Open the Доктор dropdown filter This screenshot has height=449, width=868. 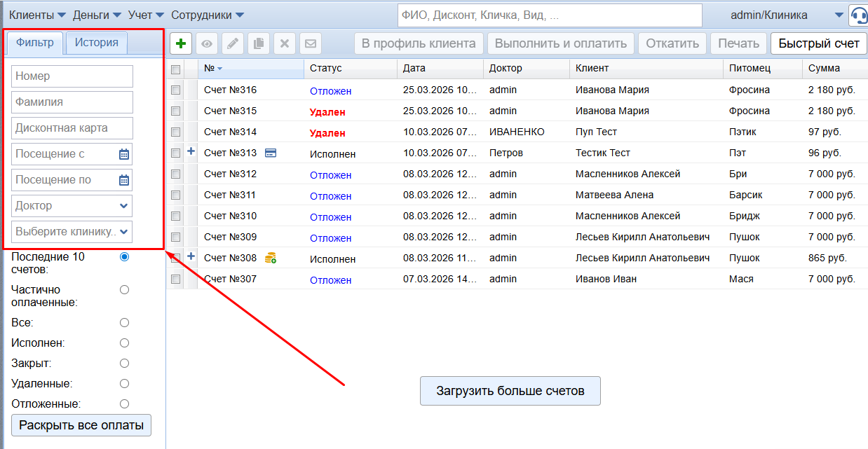(x=72, y=206)
